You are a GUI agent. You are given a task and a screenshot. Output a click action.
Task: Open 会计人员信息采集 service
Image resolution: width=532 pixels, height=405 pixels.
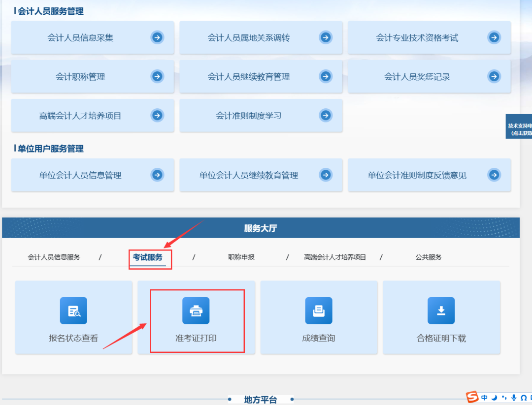pos(93,37)
